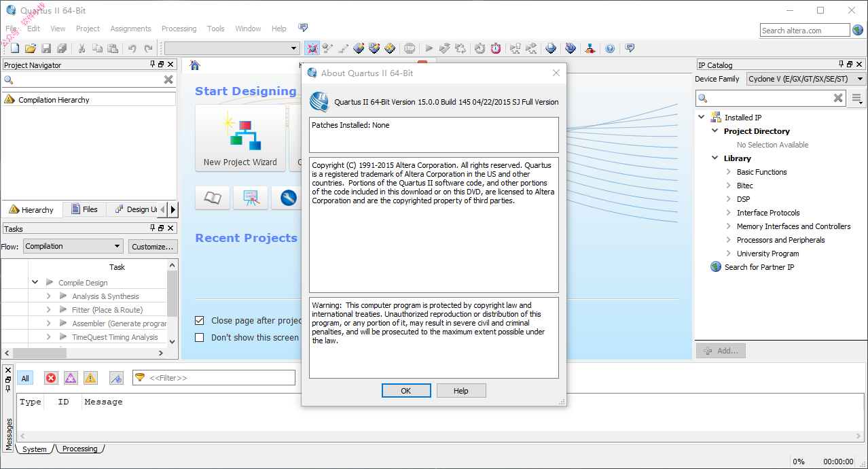Switch to the Processing messages tab
868x469 pixels.
coord(79,449)
